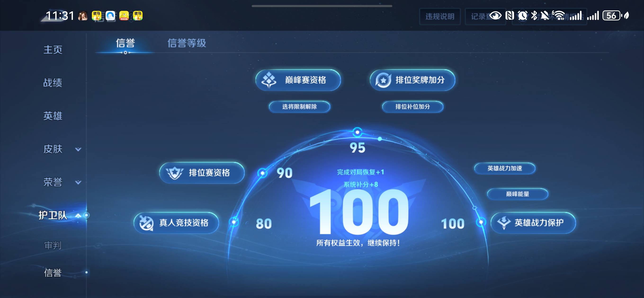The width and height of the screenshot is (644, 298).
Task: Select the 80 score node on arc
Action: point(234,222)
